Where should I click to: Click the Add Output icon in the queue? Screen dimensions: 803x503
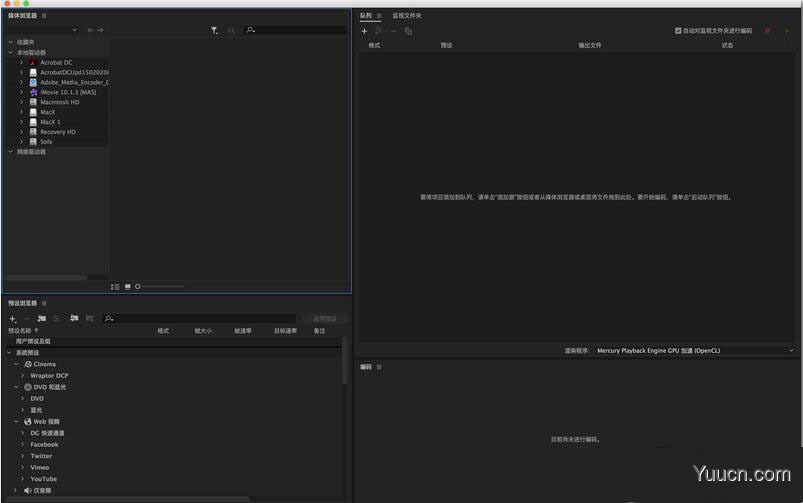(378, 31)
